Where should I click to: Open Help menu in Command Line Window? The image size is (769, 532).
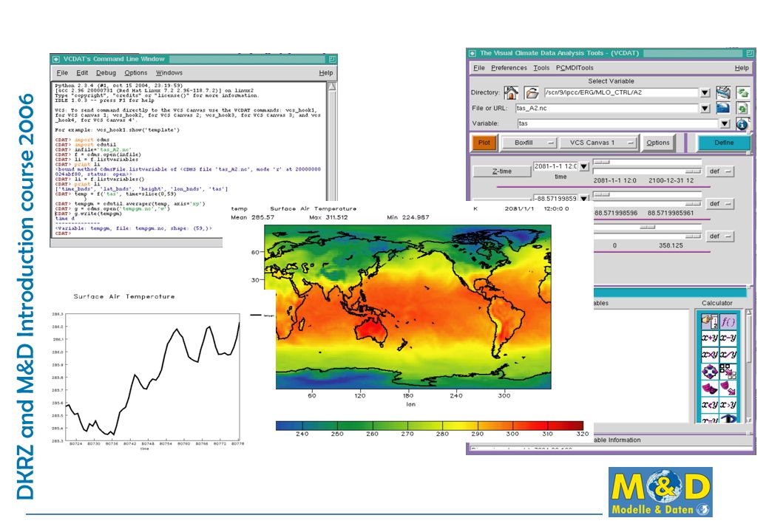point(325,72)
